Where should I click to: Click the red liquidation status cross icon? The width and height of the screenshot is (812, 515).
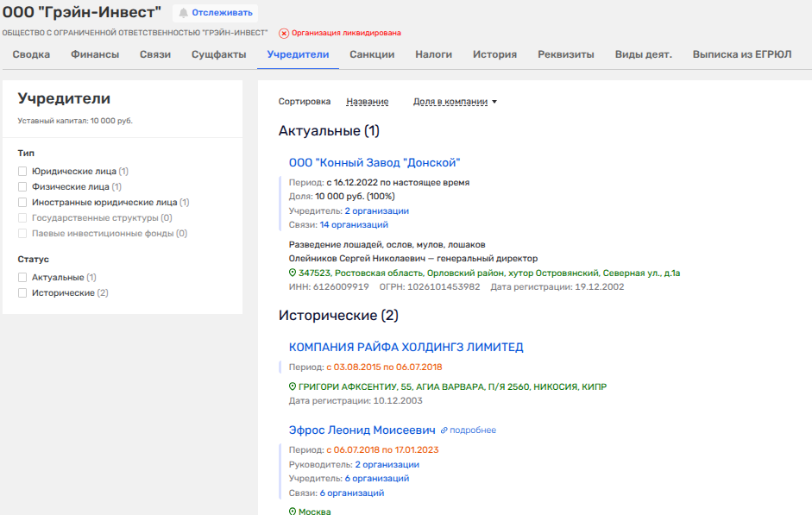[x=284, y=33]
